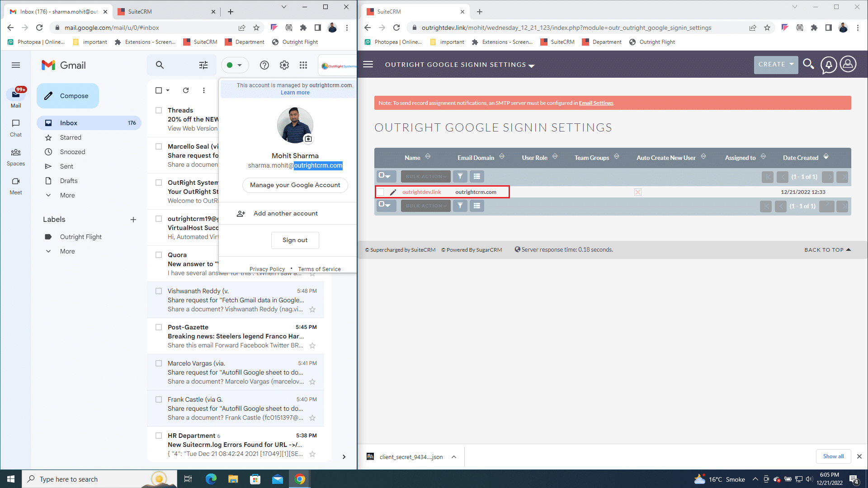This screenshot has width=868, height=488.
Task: Tick checkbox for Marcelo Vargas email
Action: [x=159, y=363]
